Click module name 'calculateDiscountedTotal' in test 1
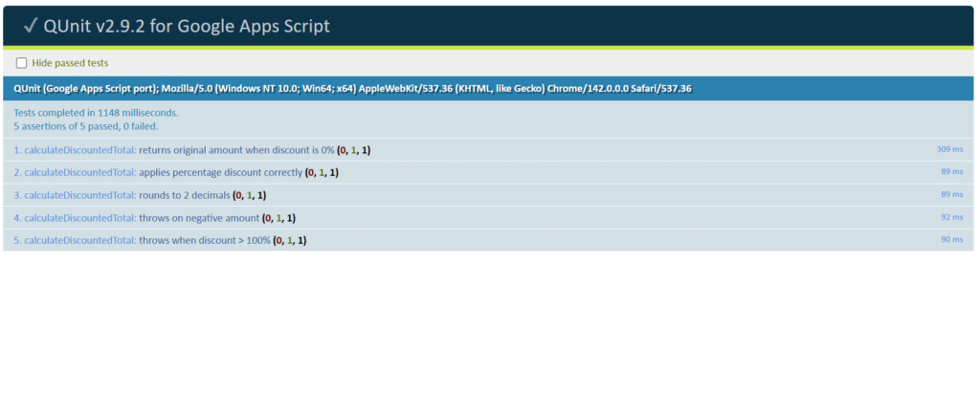The image size is (980, 420). (x=80, y=150)
